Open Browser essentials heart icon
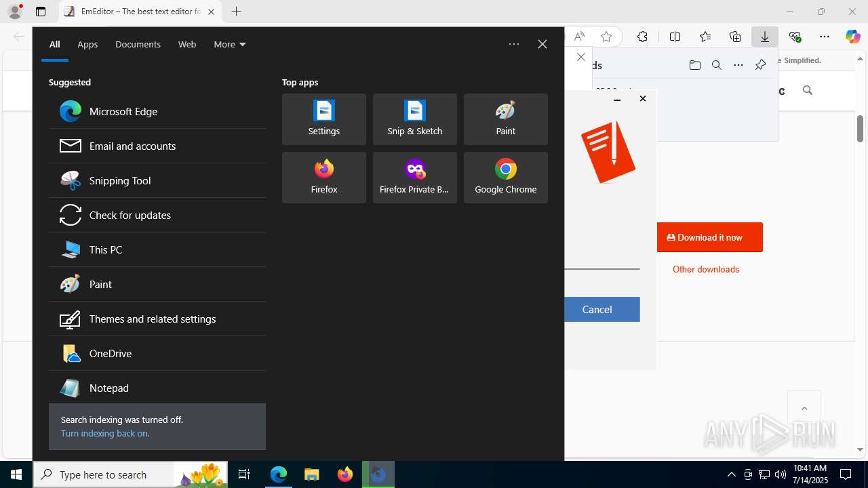Viewport: 868px width, 488px height. [795, 37]
